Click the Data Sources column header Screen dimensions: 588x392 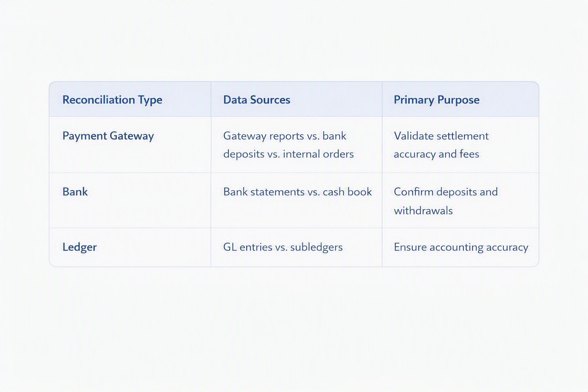(256, 100)
